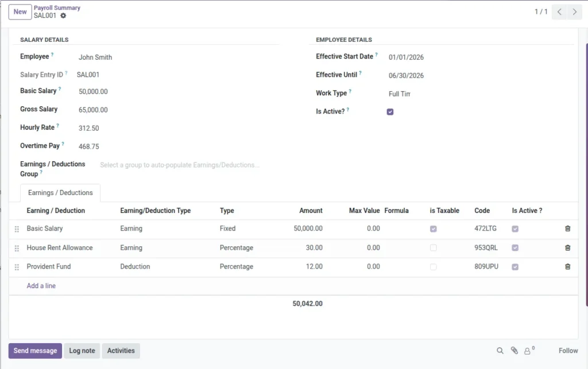Sort by Code column header
The width and height of the screenshot is (588, 369).
pos(482,211)
